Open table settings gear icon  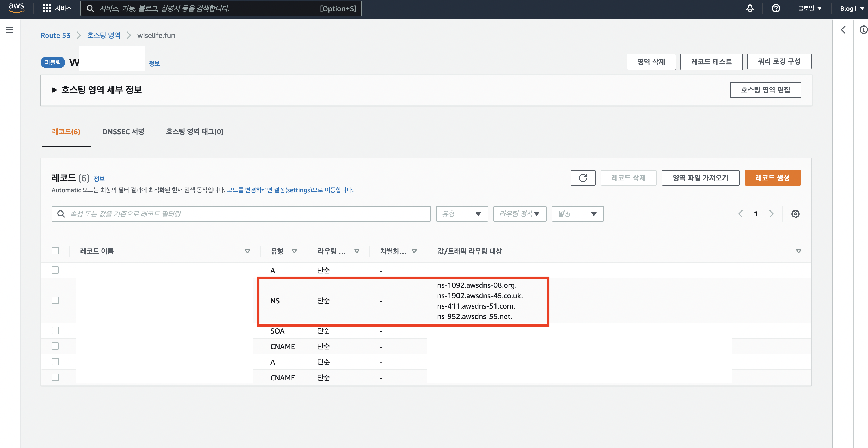pos(795,214)
